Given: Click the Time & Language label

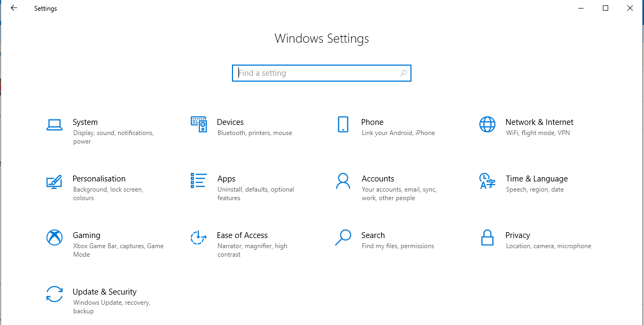Looking at the screenshot, I should coord(537,179).
